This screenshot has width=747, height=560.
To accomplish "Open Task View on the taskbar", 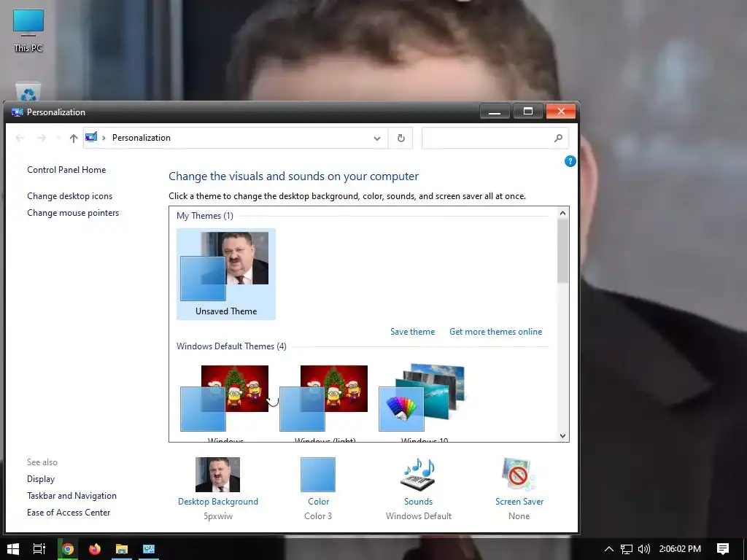I will tap(39, 549).
